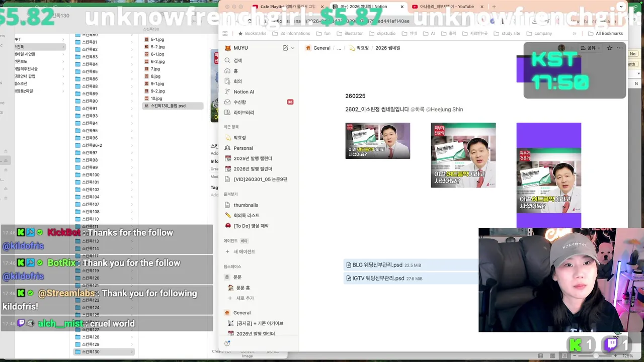644x362 pixels.
Task: Open the 3d informations bookmark folder
Action: click(x=291, y=33)
